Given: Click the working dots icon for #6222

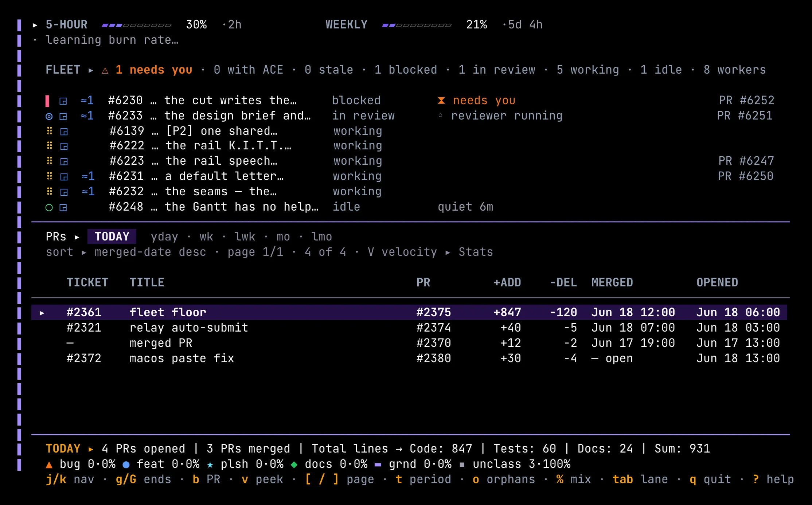Looking at the screenshot, I should pos(50,146).
